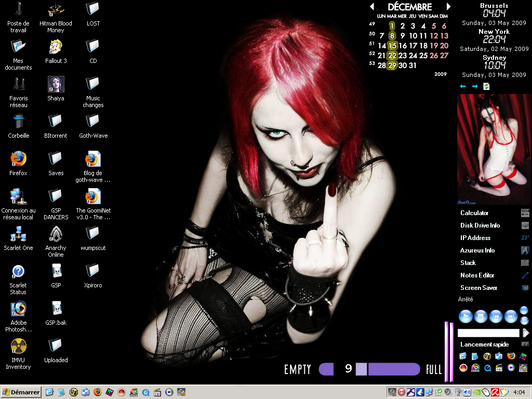Open the IMVU Inventory shortcut
The width and height of the screenshot is (532, 399).
(18, 346)
